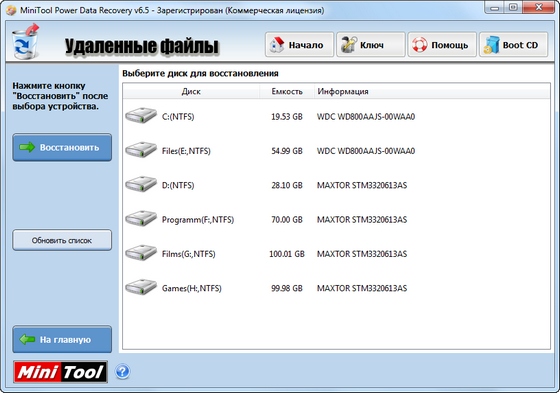560x393 pixels.
Task: Click the Начало home button
Action: tap(299, 45)
